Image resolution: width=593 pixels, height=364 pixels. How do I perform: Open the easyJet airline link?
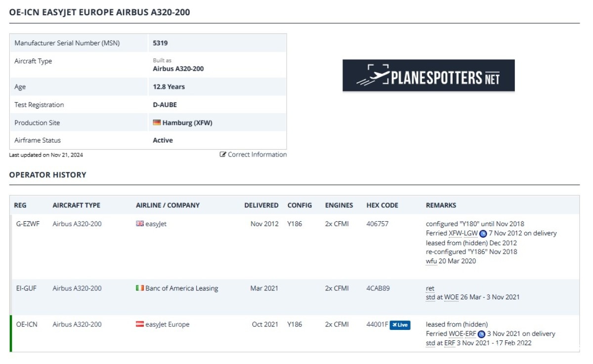tap(156, 224)
